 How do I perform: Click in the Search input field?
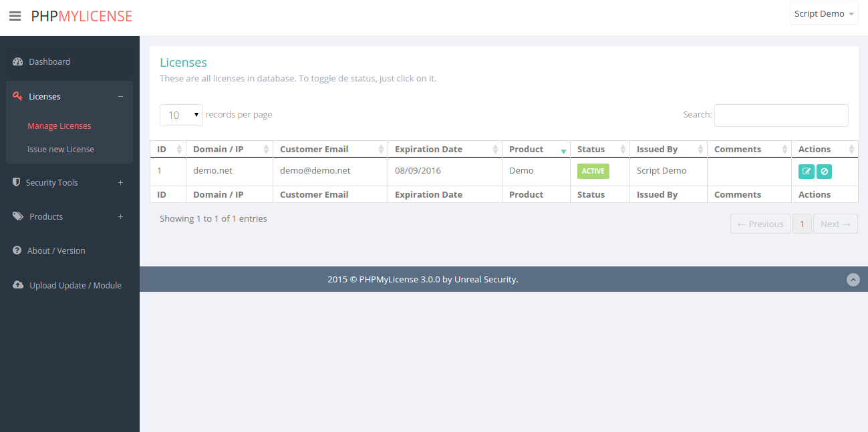click(781, 116)
